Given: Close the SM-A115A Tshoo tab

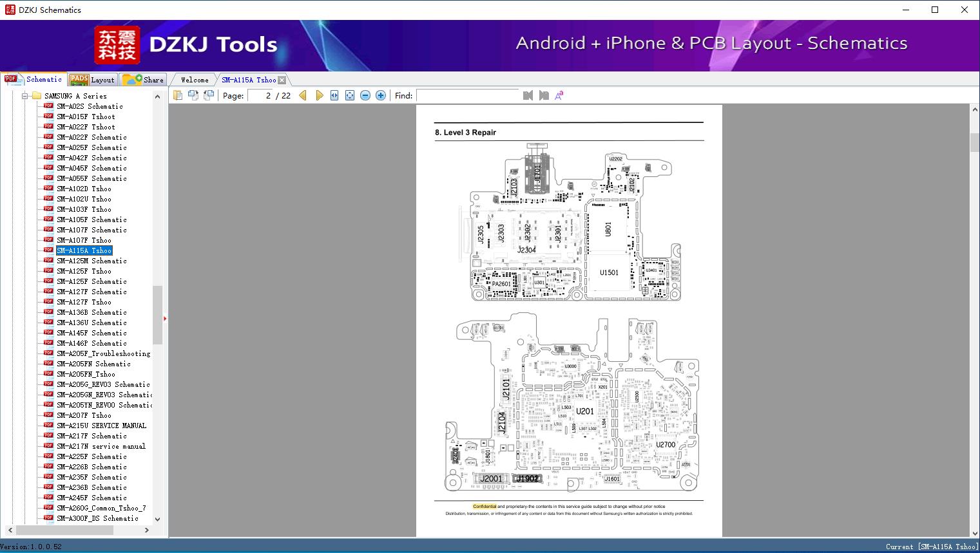Looking at the screenshot, I should (x=282, y=80).
